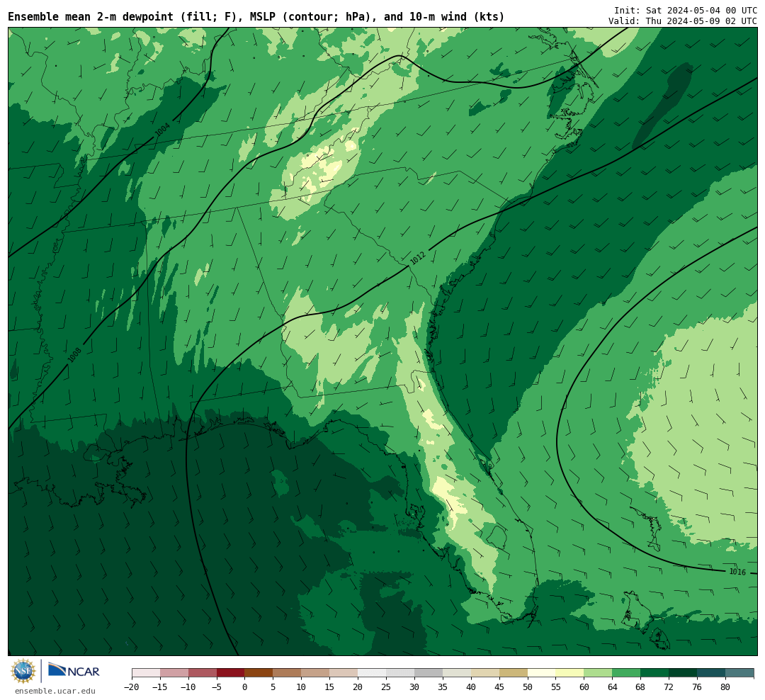Select the map title about ensemble mean dewpoint

tap(256, 17)
